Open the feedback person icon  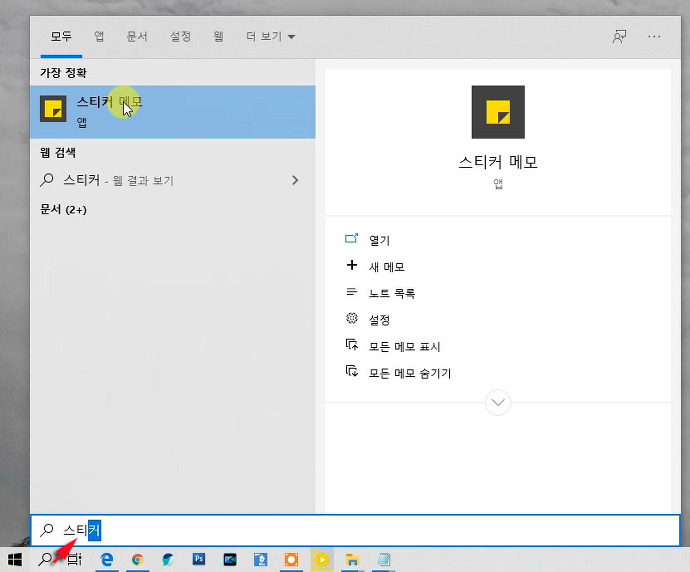pyautogui.click(x=620, y=37)
